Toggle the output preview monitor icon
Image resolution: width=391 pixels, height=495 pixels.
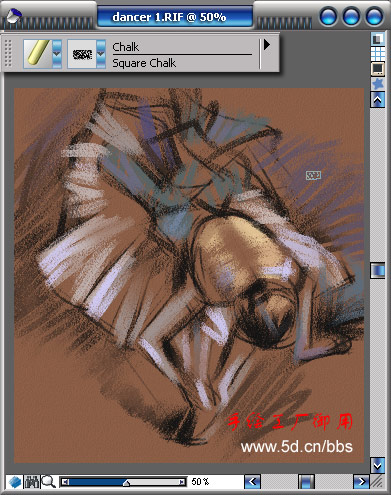[x=378, y=69]
